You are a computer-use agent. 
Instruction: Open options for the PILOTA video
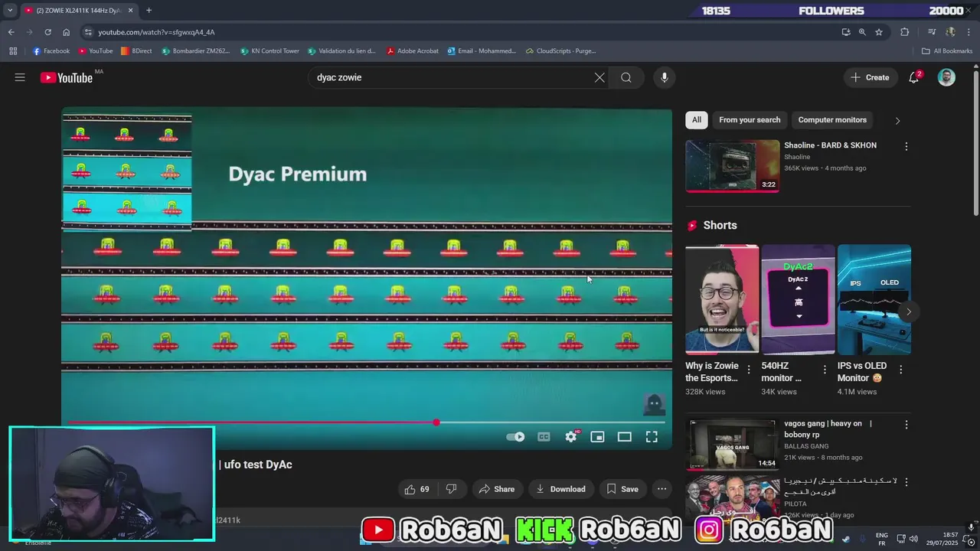point(906,482)
